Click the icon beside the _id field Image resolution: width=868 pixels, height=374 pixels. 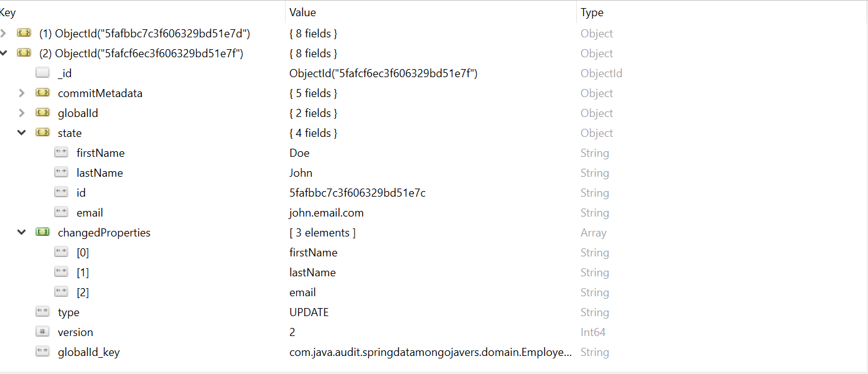pyautogui.click(x=42, y=73)
